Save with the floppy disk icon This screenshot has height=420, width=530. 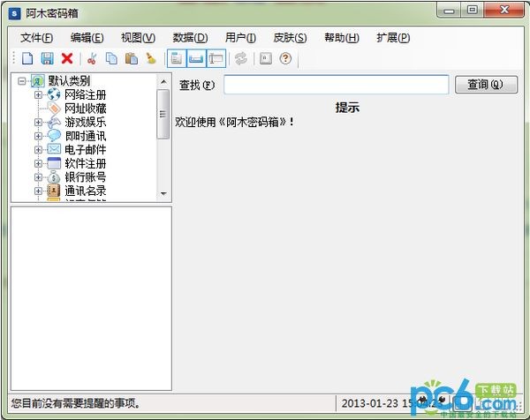(x=48, y=58)
